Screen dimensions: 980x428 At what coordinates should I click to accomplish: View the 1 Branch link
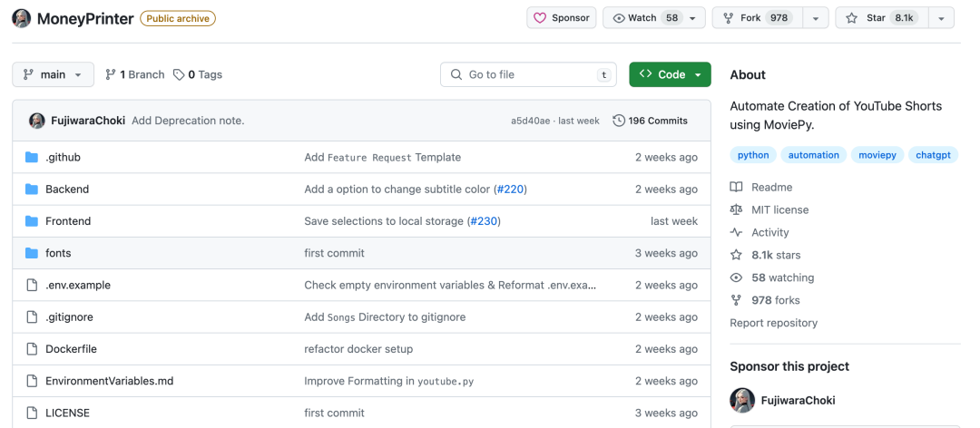(x=134, y=74)
